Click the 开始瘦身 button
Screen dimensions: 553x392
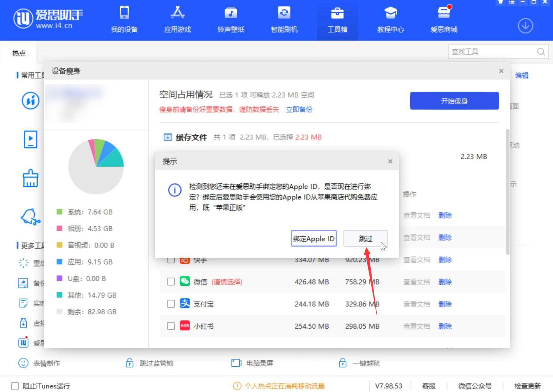click(x=454, y=101)
